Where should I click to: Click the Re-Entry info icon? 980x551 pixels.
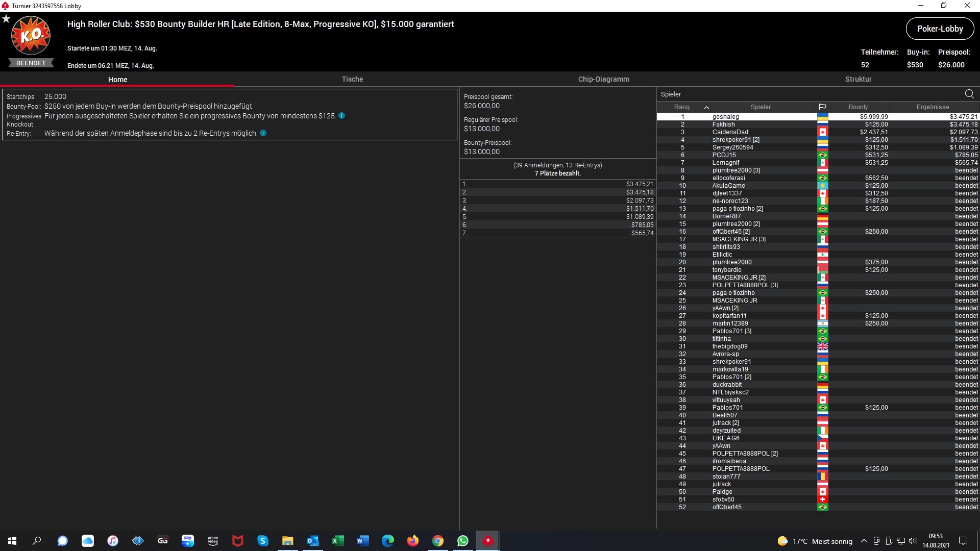click(x=263, y=133)
